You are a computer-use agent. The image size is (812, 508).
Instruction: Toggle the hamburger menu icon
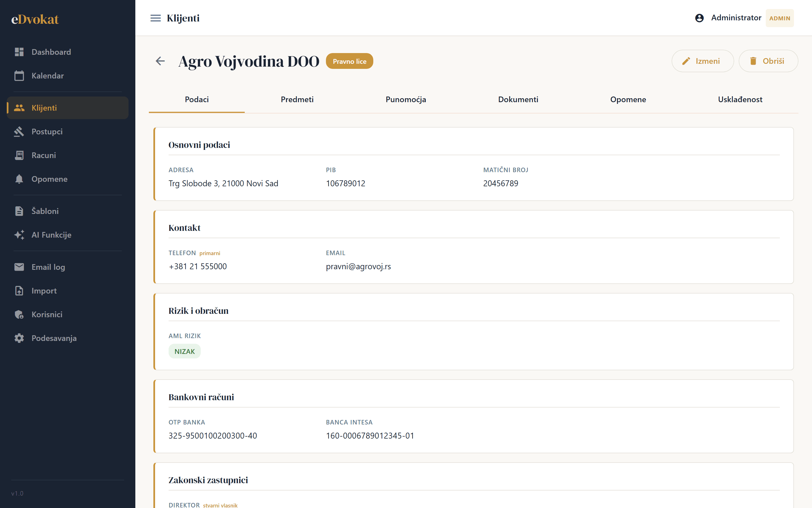tap(155, 18)
